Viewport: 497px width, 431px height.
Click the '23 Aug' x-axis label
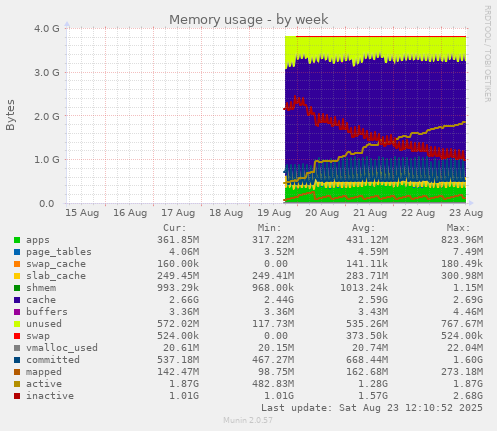pos(466,213)
